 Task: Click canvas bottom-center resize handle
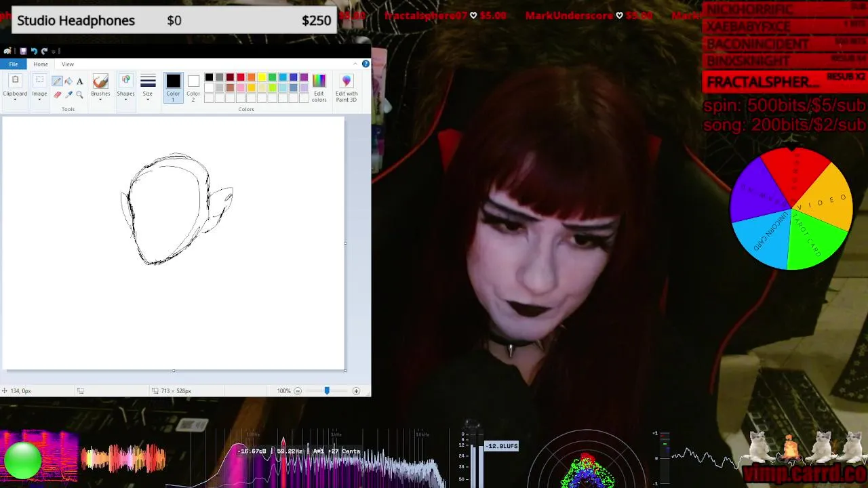click(x=174, y=371)
